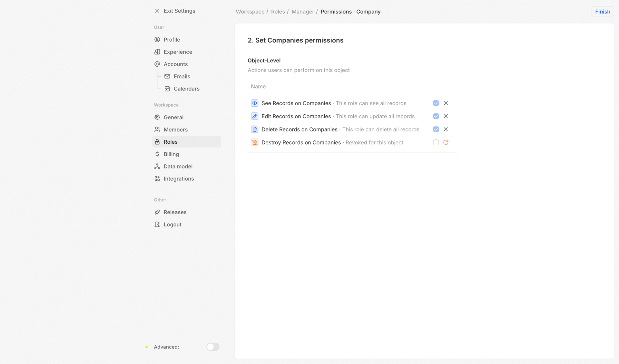Click the pencil icon beside Edit Records

coord(254,116)
